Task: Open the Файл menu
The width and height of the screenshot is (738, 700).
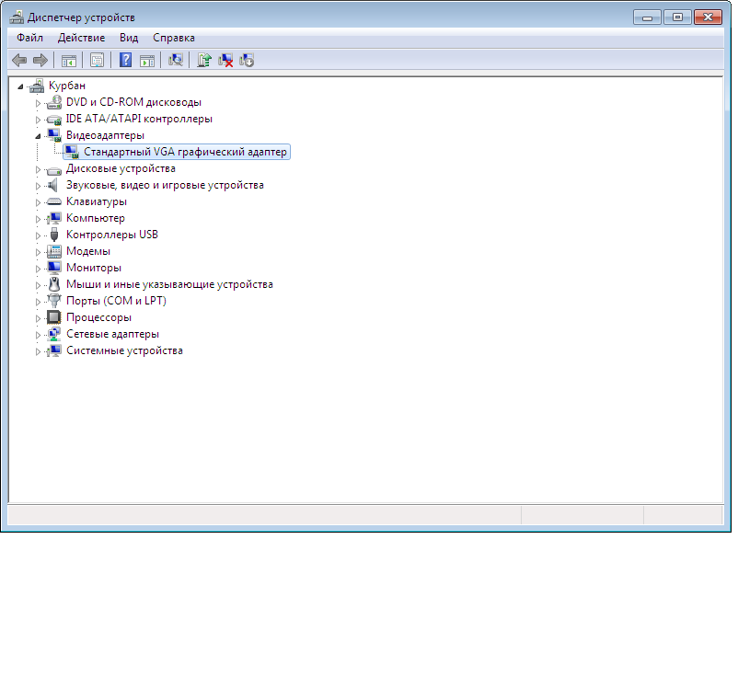Action: coord(29,38)
